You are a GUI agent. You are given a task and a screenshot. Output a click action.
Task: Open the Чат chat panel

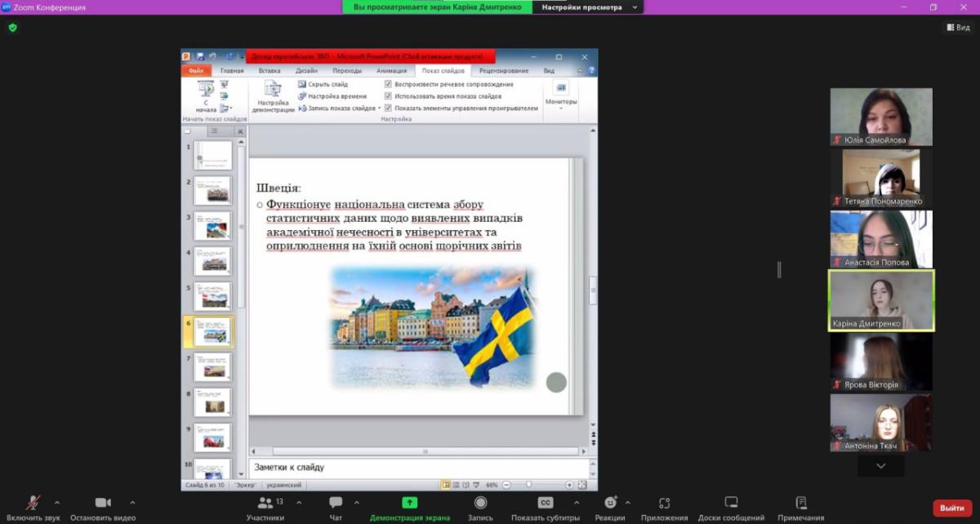(x=336, y=503)
